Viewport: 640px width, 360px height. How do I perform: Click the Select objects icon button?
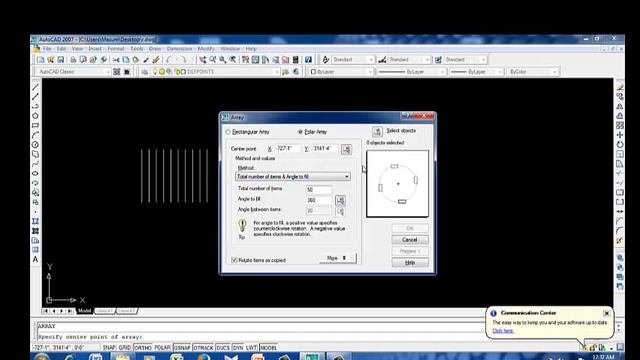(377, 131)
